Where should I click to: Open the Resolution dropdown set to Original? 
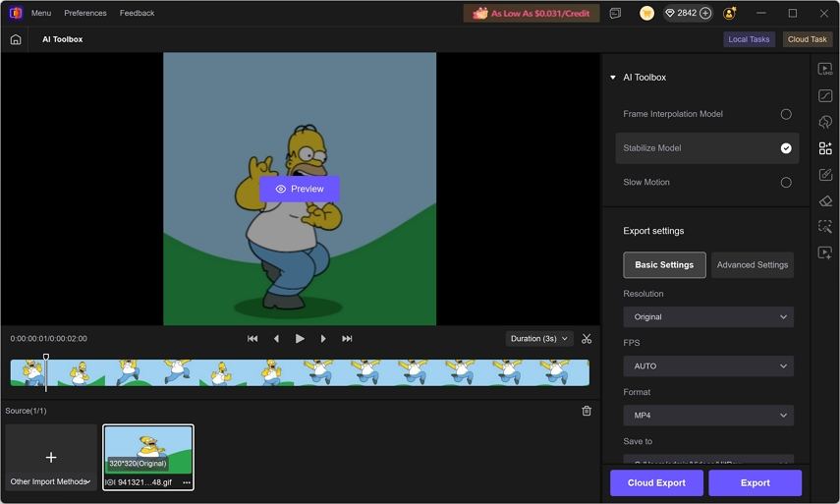[x=708, y=317]
